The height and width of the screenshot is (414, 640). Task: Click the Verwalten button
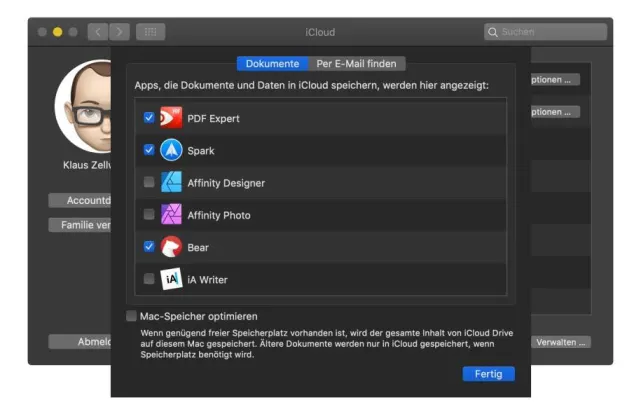561,342
